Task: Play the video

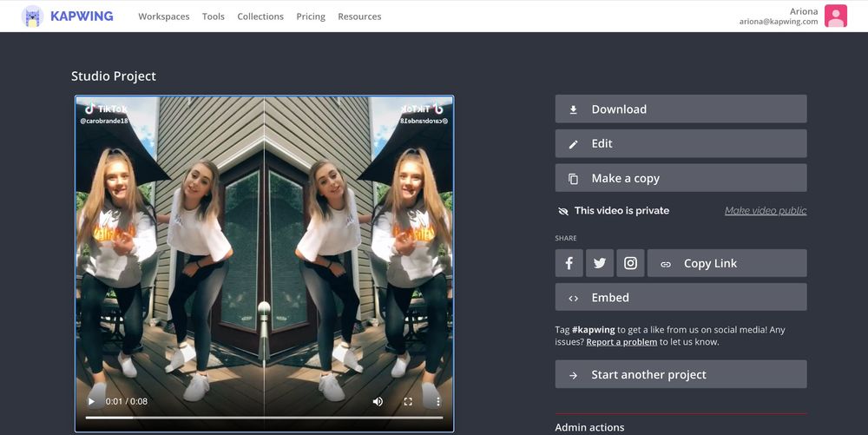Action: pyautogui.click(x=91, y=401)
